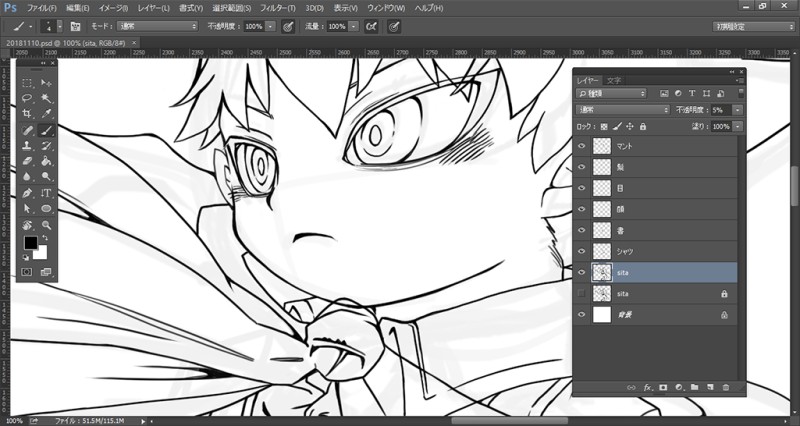
Task: Open the 編集 menu
Action: 78,8
